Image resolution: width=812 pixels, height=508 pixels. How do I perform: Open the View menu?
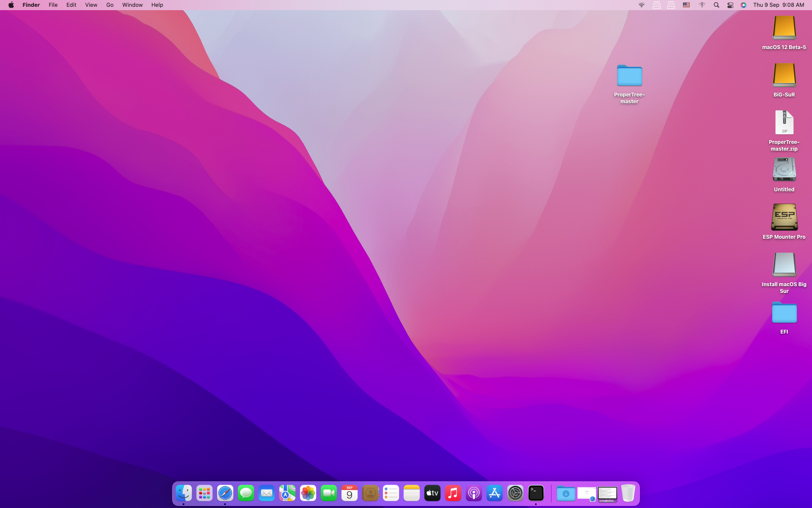(x=91, y=5)
